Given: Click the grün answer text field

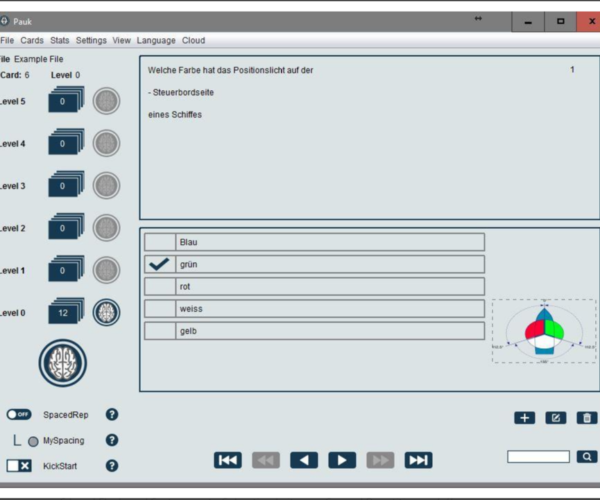Looking at the screenshot, I should pyautogui.click(x=330, y=264).
